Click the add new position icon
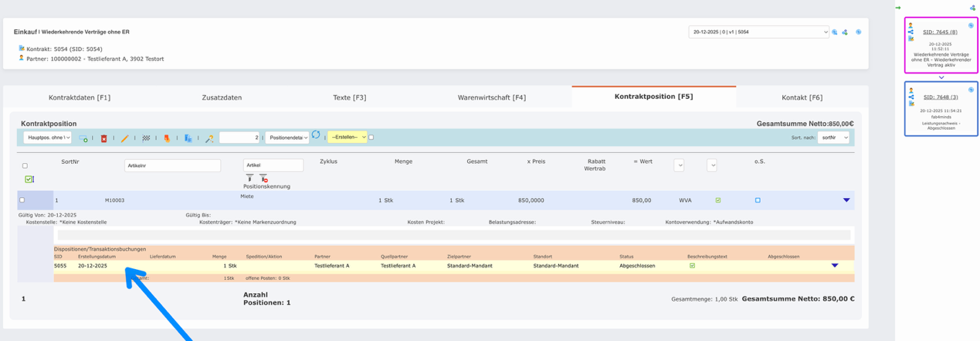The image size is (980, 341). pyautogui.click(x=83, y=138)
